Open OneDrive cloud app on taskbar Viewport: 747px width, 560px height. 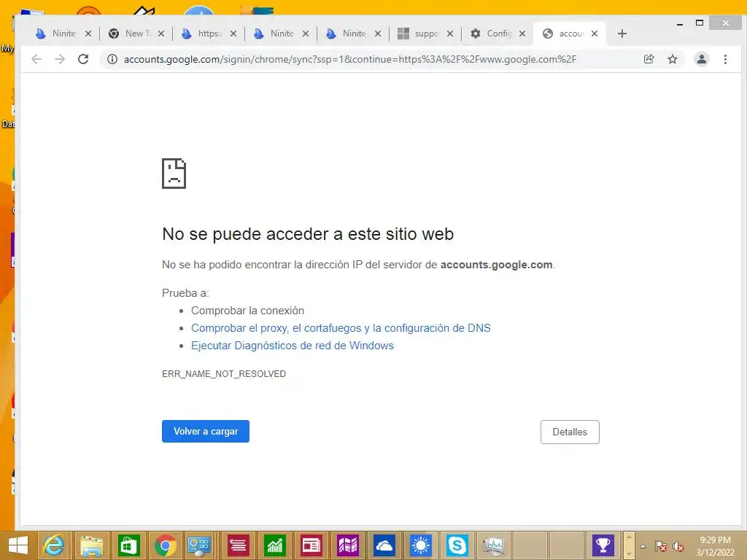[x=384, y=545]
